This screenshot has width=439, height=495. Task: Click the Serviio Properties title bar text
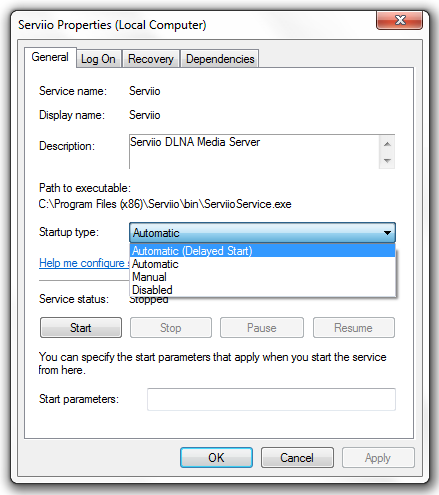pos(112,25)
